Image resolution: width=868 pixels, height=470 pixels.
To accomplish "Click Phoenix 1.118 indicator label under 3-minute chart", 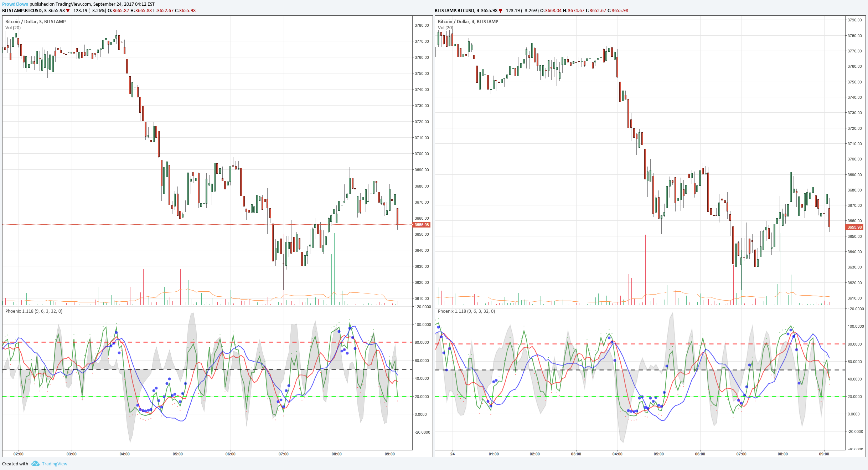I will [x=34, y=311].
